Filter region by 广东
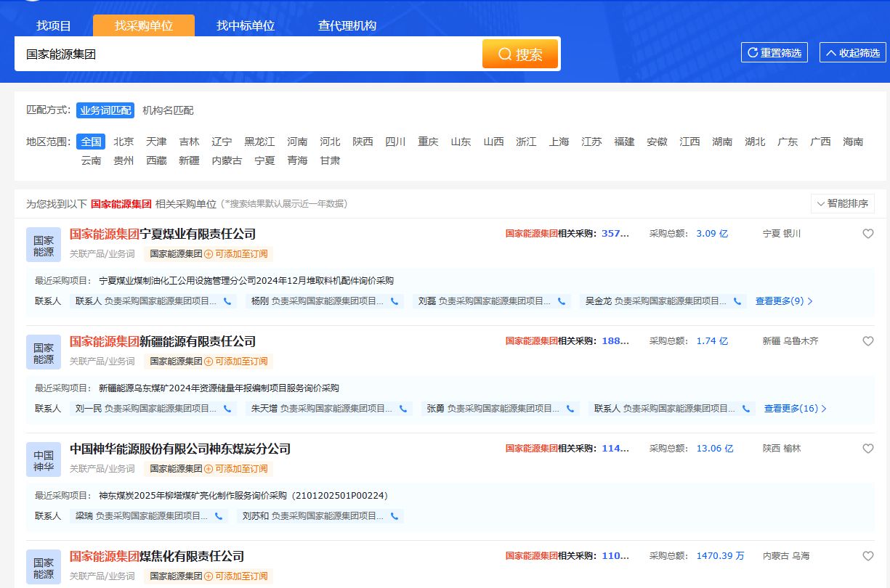 788,142
